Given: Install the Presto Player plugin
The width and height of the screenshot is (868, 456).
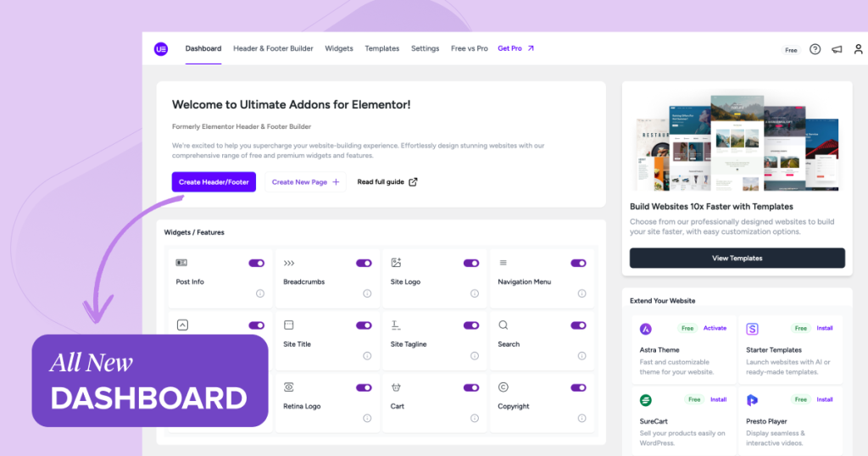Looking at the screenshot, I should (824, 399).
